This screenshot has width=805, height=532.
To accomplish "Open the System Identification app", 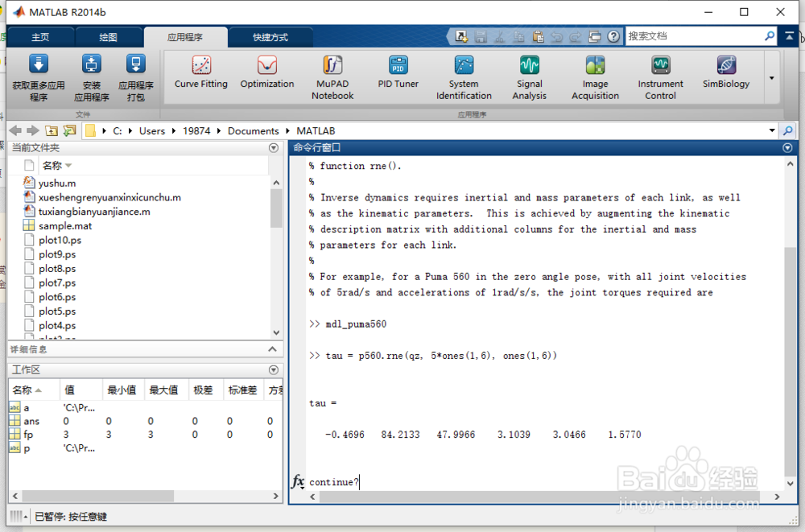I will [x=464, y=77].
